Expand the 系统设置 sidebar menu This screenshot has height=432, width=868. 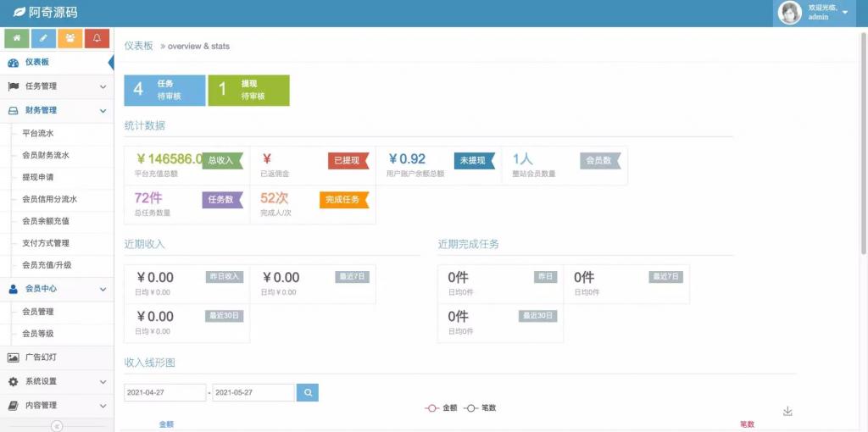click(56, 381)
